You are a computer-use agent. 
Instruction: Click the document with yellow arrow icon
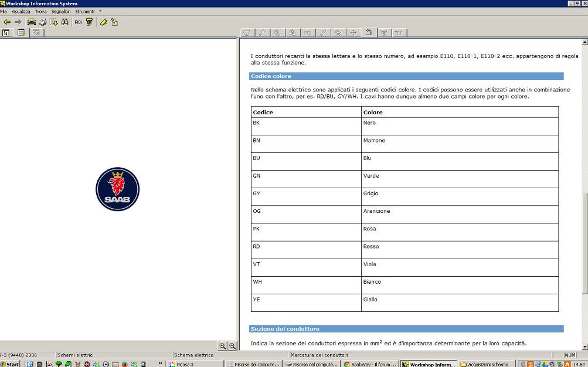click(x=53, y=22)
